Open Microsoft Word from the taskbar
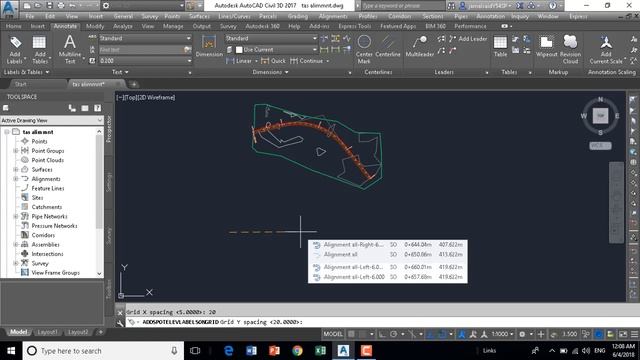This screenshot has width=640, height=360. (x=251, y=351)
